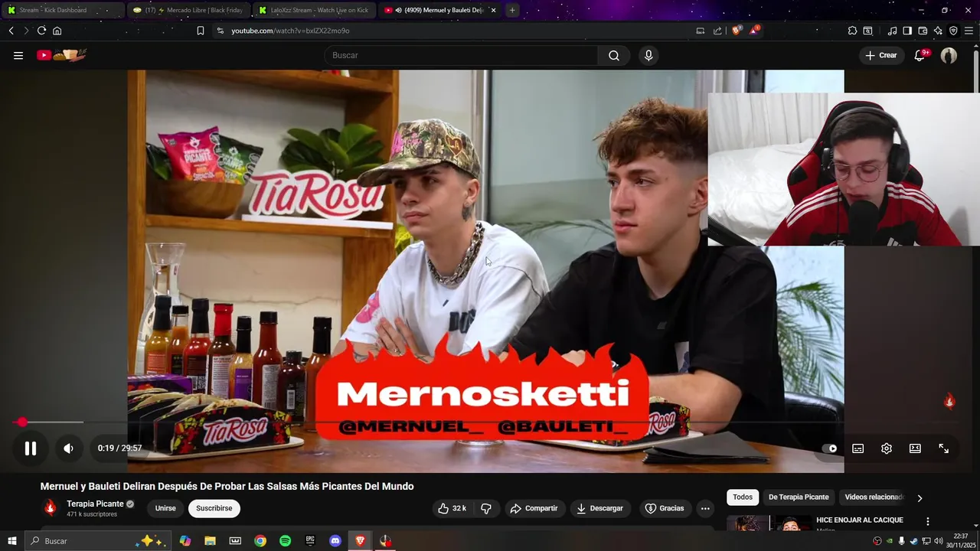Screen dimensions: 980x551
Task: Open Epic Games launcher from taskbar
Action: pyautogui.click(x=310, y=541)
